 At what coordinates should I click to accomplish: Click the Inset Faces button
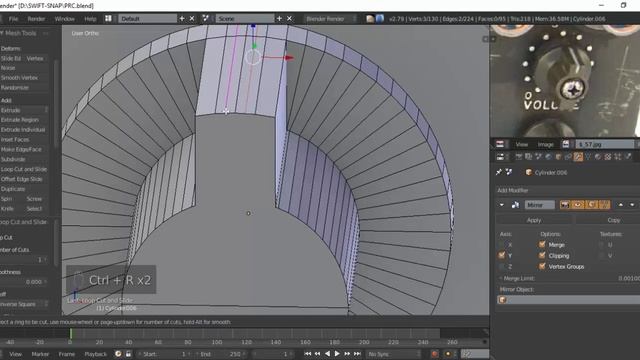[24, 140]
